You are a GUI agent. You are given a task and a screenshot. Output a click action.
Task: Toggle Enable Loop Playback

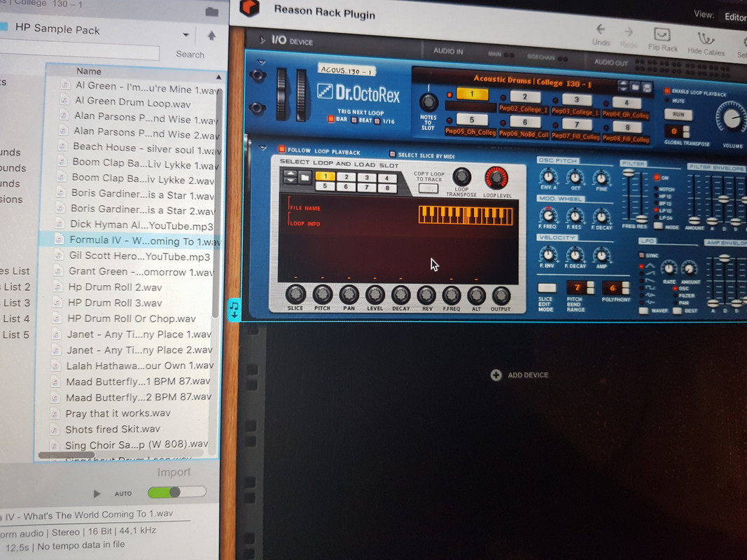(667, 92)
